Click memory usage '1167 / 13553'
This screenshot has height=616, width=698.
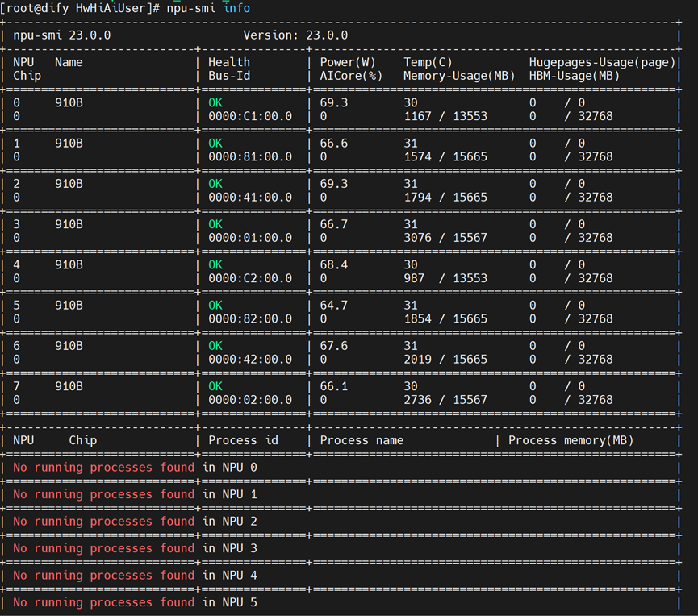(x=445, y=117)
